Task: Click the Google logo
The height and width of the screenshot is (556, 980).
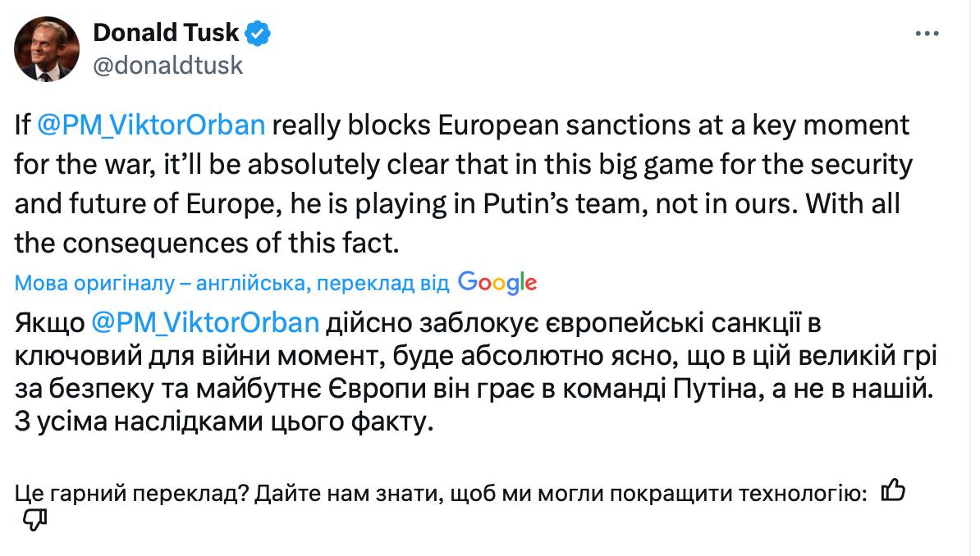Action: (497, 282)
